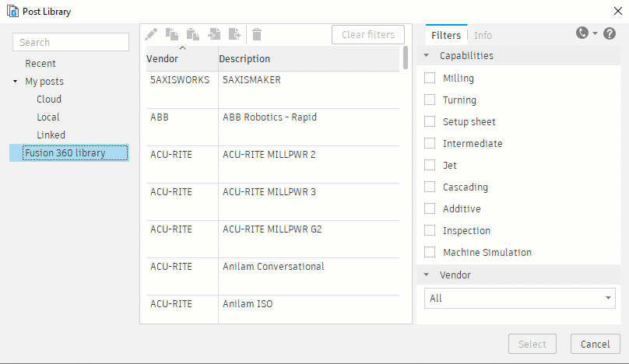This screenshot has height=364, width=629.
Task: Collapse the My posts tree node
Action: pyautogui.click(x=16, y=82)
